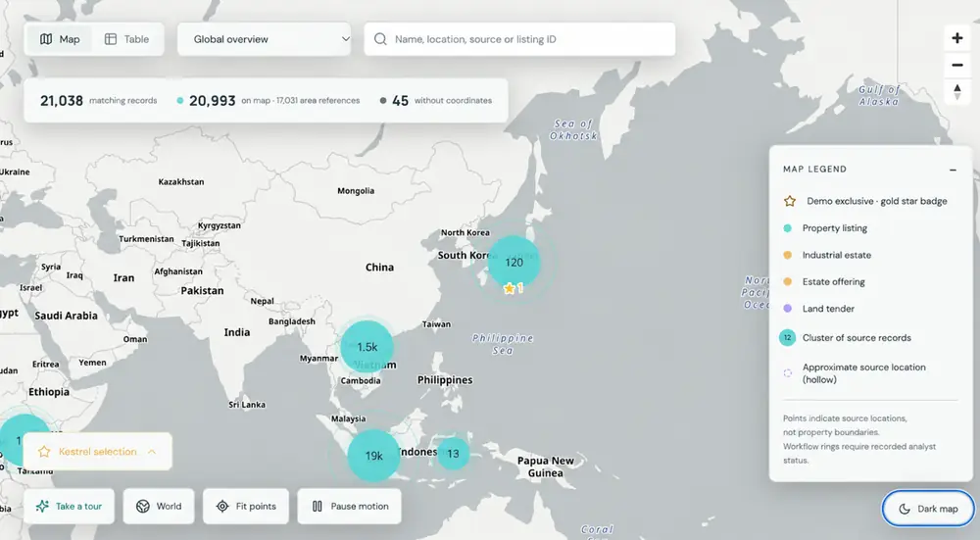This screenshot has width=980, height=540.
Task: Click the Ethiopia map label
Action: 49,392
